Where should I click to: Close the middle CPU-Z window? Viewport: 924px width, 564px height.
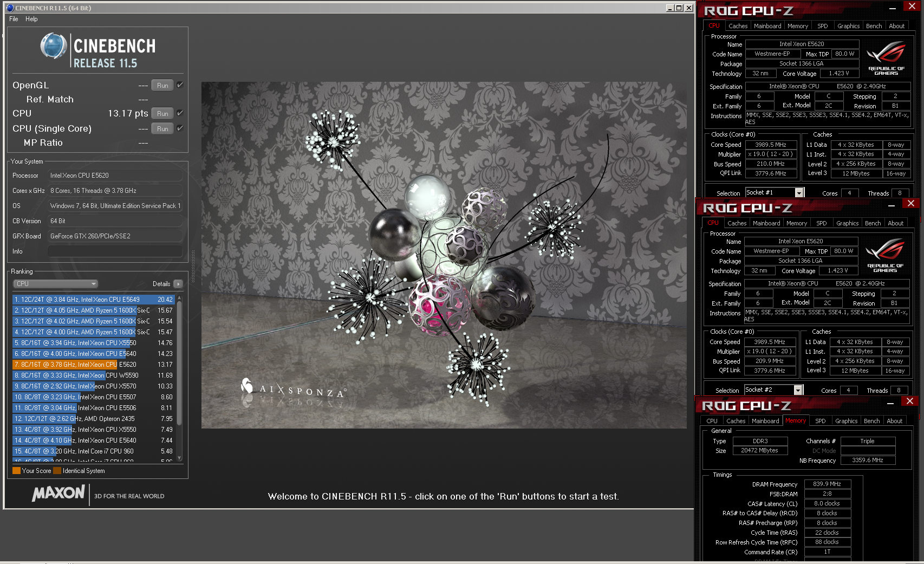[910, 203]
